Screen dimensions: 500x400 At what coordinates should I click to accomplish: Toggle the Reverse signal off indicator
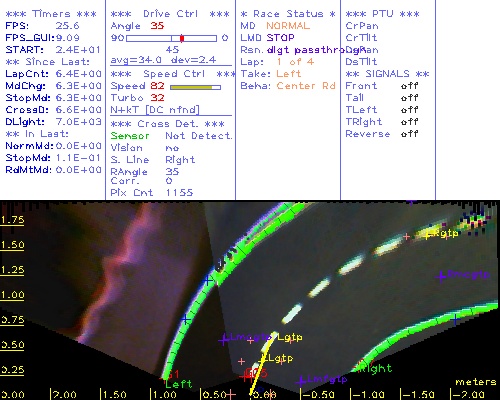[x=409, y=134]
